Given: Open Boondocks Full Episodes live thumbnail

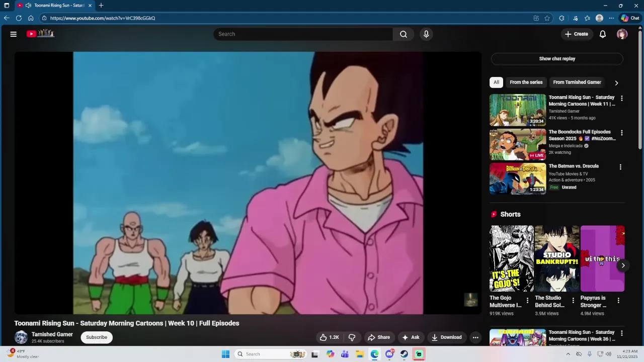Looking at the screenshot, I should (518, 144).
